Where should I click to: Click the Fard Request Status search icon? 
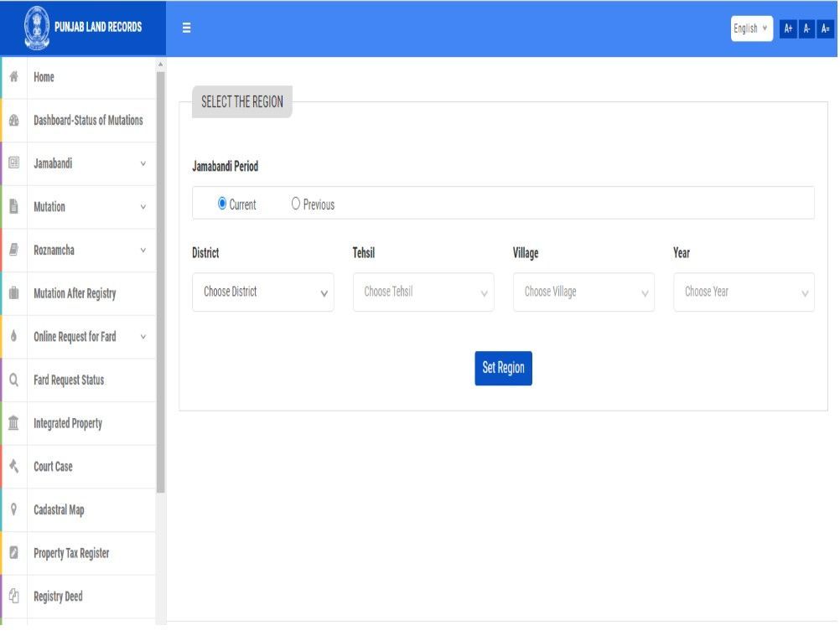pos(14,380)
